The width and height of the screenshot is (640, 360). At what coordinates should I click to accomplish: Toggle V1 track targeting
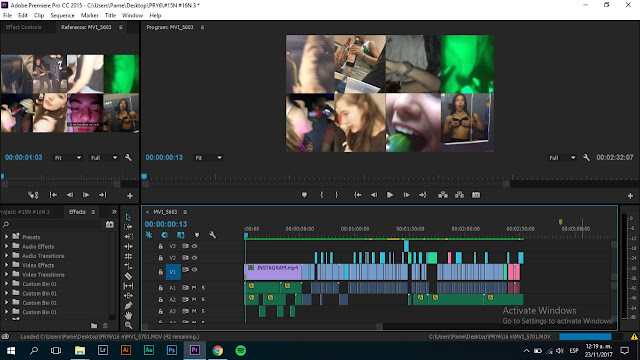point(173,272)
